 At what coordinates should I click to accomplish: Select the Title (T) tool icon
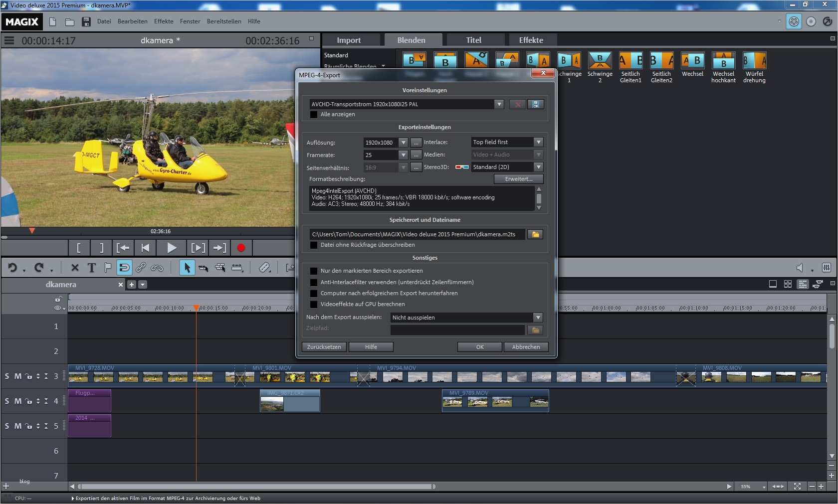point(91,268)
